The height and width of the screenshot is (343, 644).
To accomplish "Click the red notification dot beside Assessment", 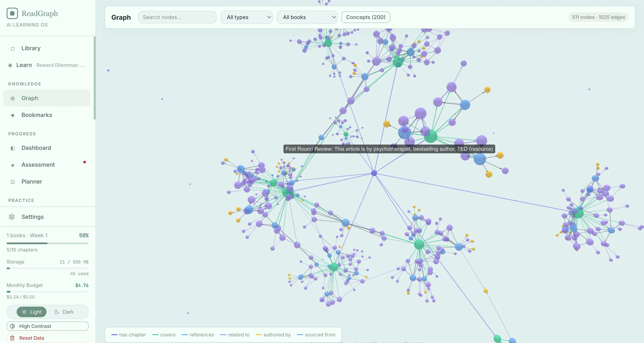I will click(x=84, y=162).
